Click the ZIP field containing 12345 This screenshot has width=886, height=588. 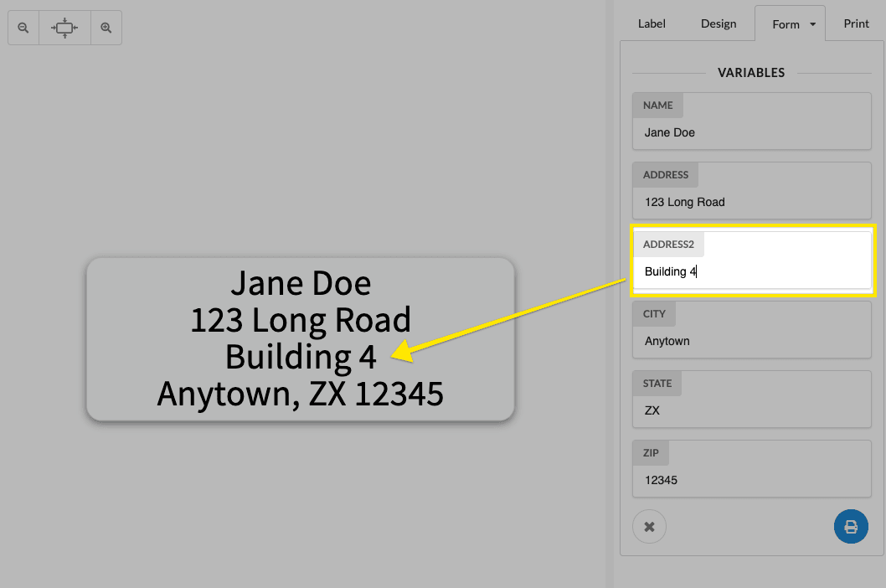[751, 480]
